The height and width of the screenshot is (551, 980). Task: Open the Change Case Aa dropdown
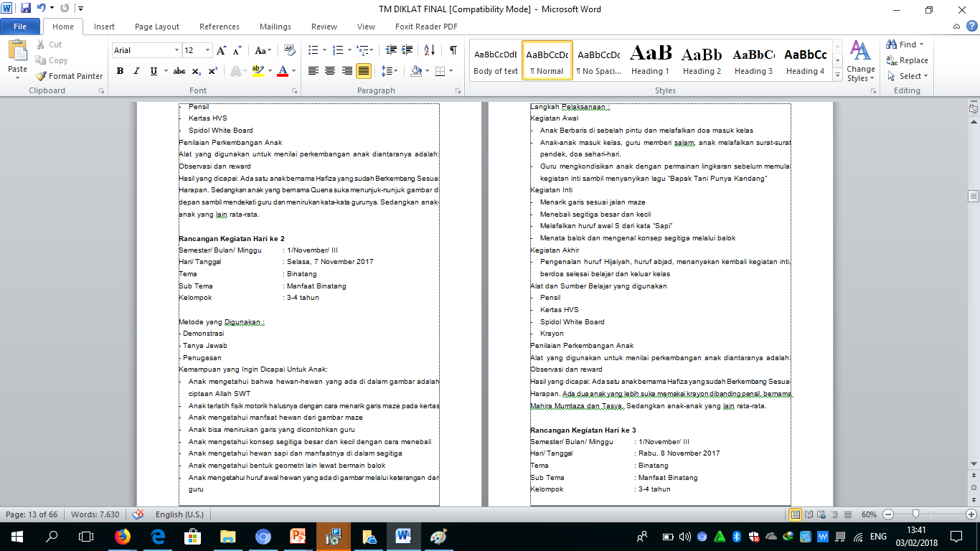263,50
